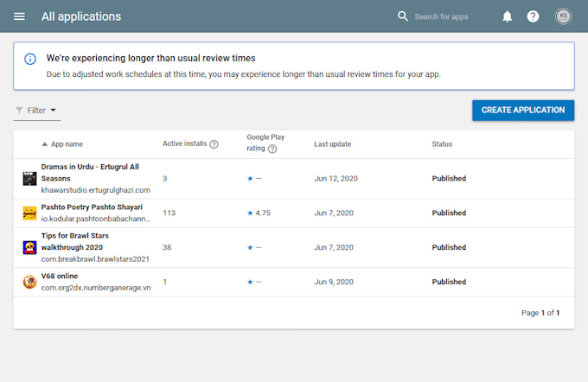Open the hamburger navigation menu
The height and width of the screenshot is (382, 588).
coord(19,16)
